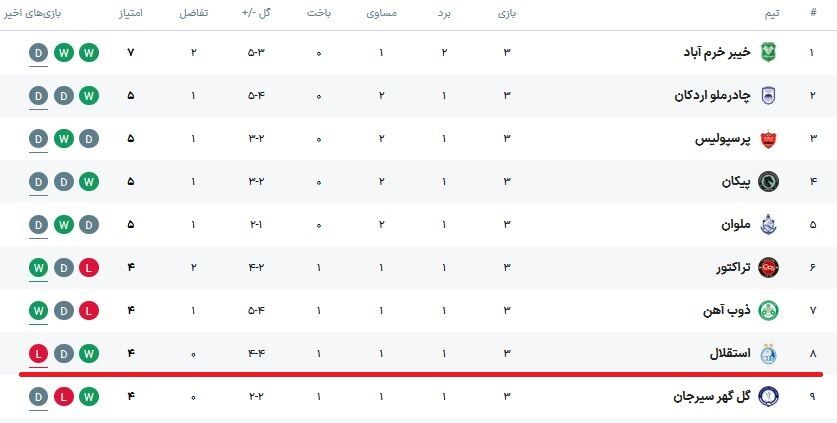Click the Gol Gohar Sirjan logo
Viewport: 837px width, 423px height.
(x=768, y=397)
